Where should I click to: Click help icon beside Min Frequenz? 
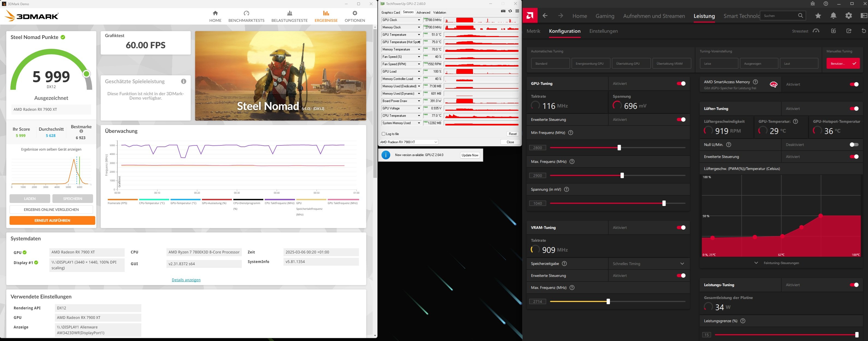pyautogui.click(x=571, y=133)
